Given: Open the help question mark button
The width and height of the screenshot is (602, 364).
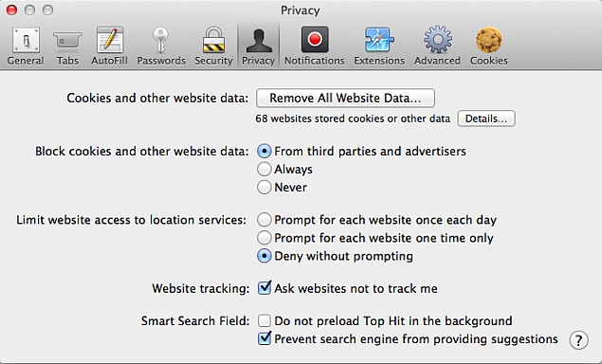Looking at the screenshot, I should point(578,340).
